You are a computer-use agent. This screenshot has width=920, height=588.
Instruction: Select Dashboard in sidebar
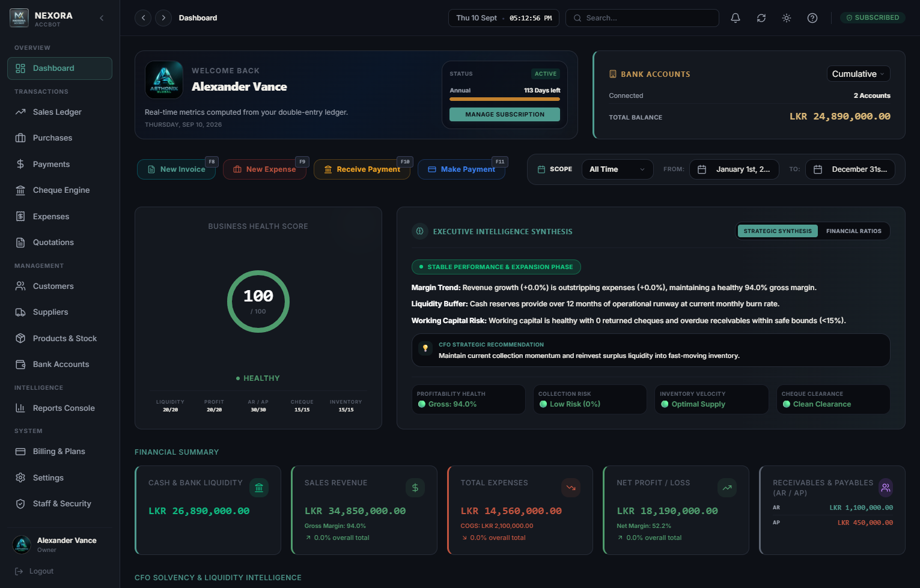click(59, 68)
